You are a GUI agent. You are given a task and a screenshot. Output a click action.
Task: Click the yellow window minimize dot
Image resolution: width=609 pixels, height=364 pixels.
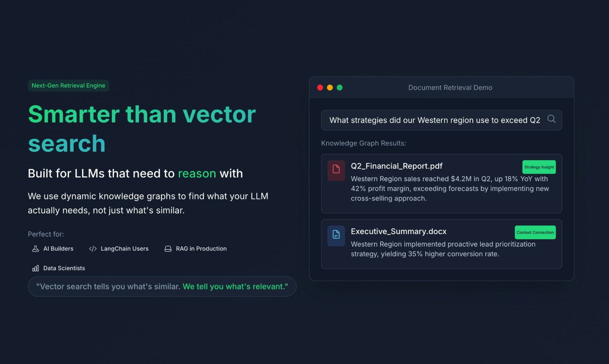tap(330, 87)
